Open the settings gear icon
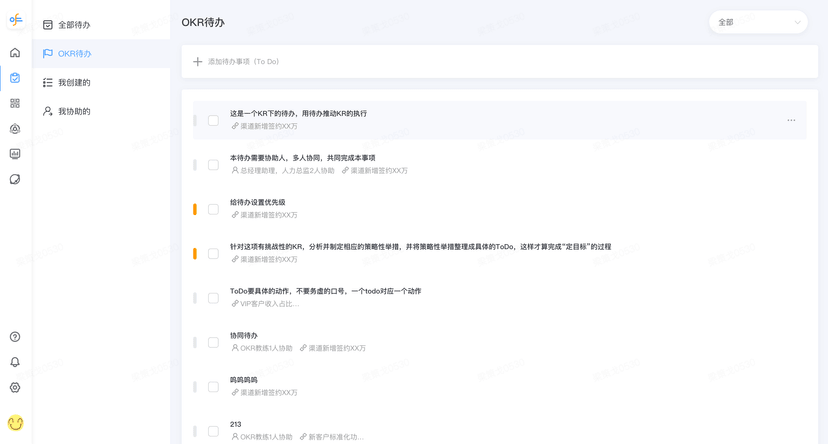828x444 pixels. click(15, 387)
